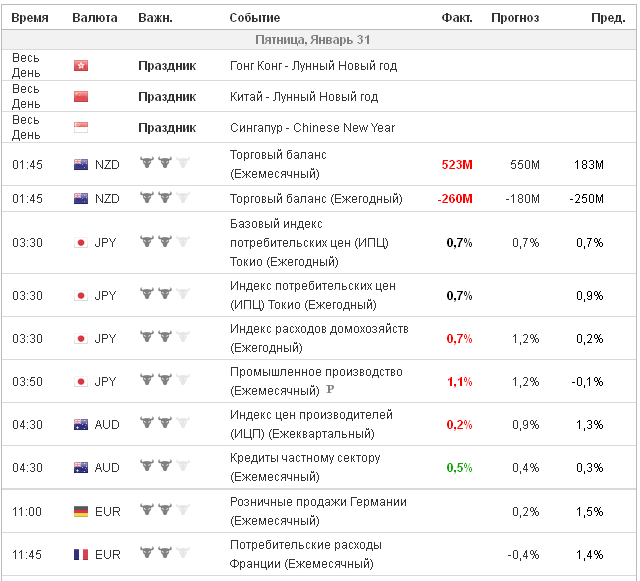Click the 'Прогноз' column header
The height and width of the screenshot is (581, 640).
[x=514, y=18]
